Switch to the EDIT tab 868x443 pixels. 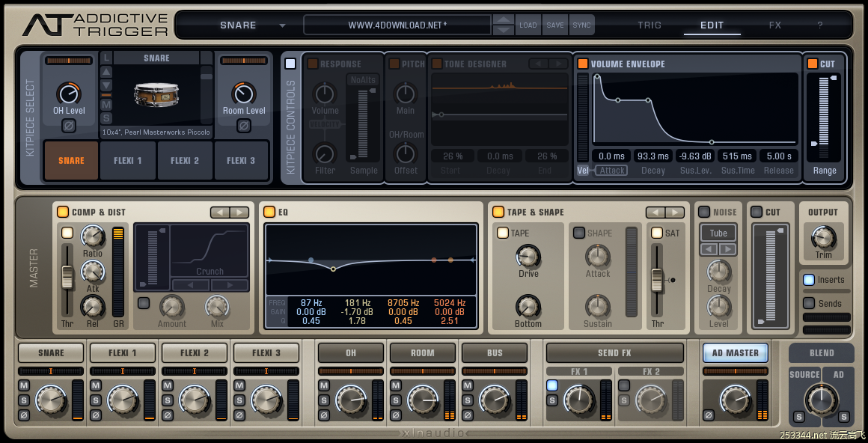[712, 25]
